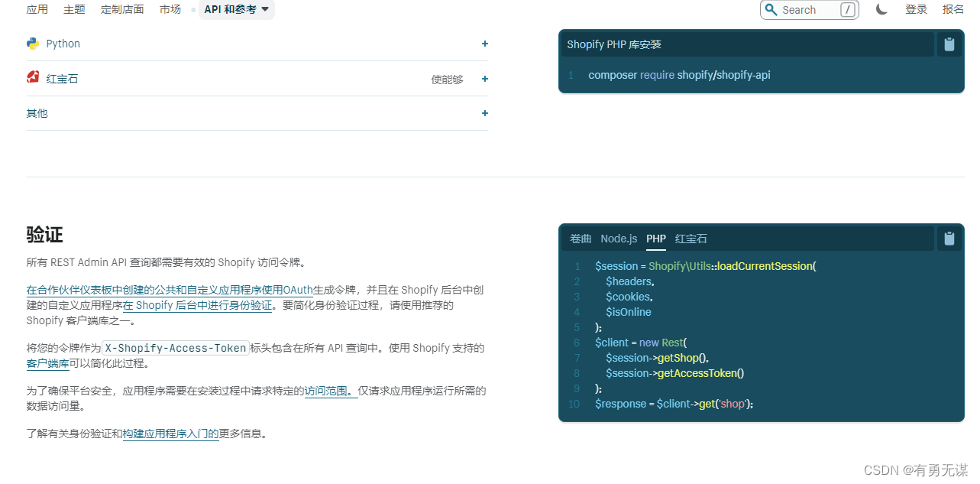Expand the 红宝石 section with plus sign
This screenshot has width=980, height=484.
[x=485, y=79]
